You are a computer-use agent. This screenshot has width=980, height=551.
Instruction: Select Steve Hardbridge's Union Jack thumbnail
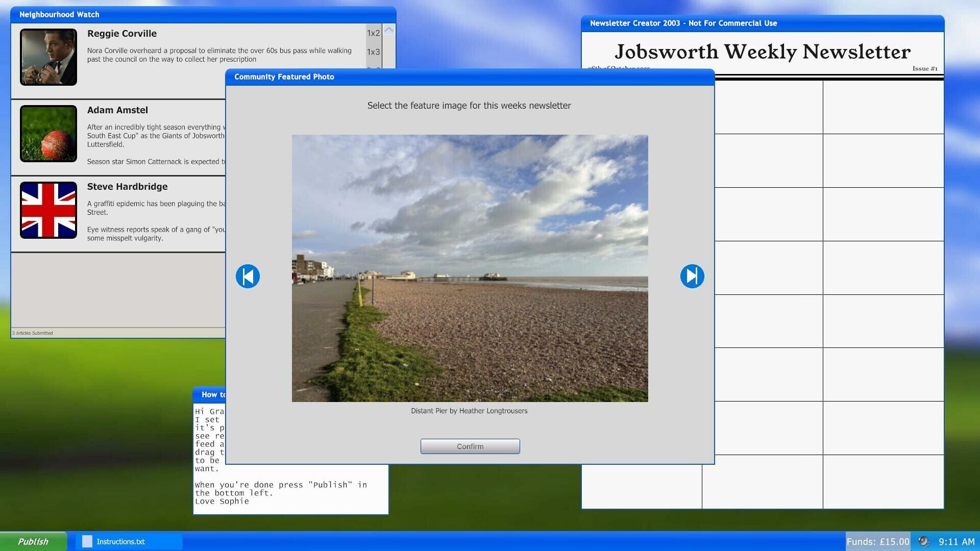point(48,210)
